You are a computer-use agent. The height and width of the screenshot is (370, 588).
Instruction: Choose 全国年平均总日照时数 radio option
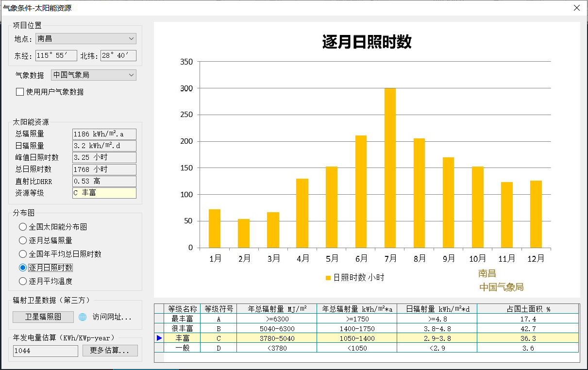pos(22,254)
